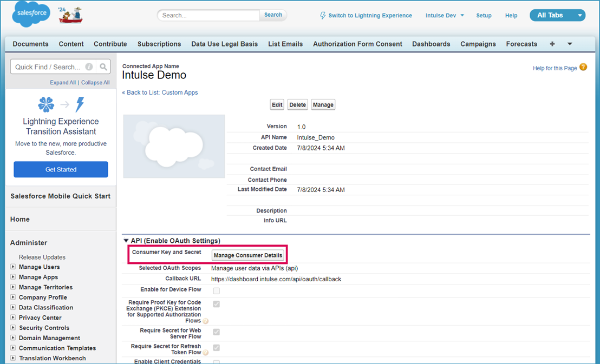Click the Callback URL value text
This screenshot has height=364, width=600.
[276, 279]
